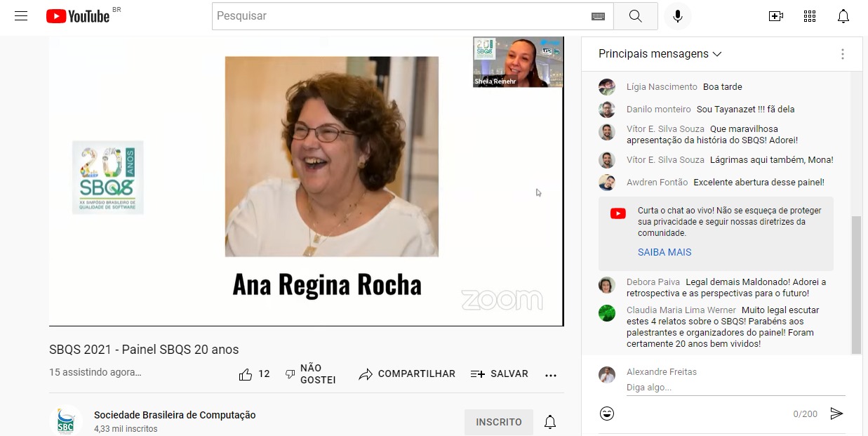This screenshot has width=868, height=436.
Task: Click the Pesquisar search field
Action: click(400, 16)
